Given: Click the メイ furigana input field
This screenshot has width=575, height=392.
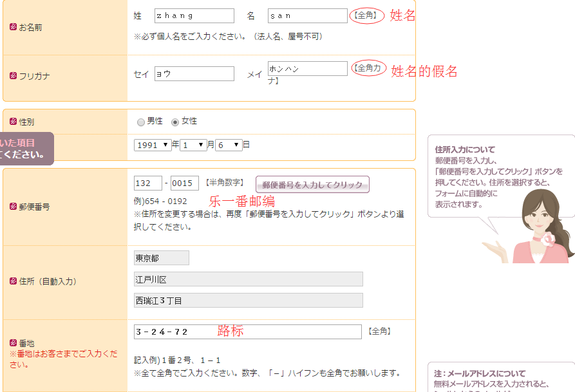Looking at the screenshot, I should (x=307, y=69).
